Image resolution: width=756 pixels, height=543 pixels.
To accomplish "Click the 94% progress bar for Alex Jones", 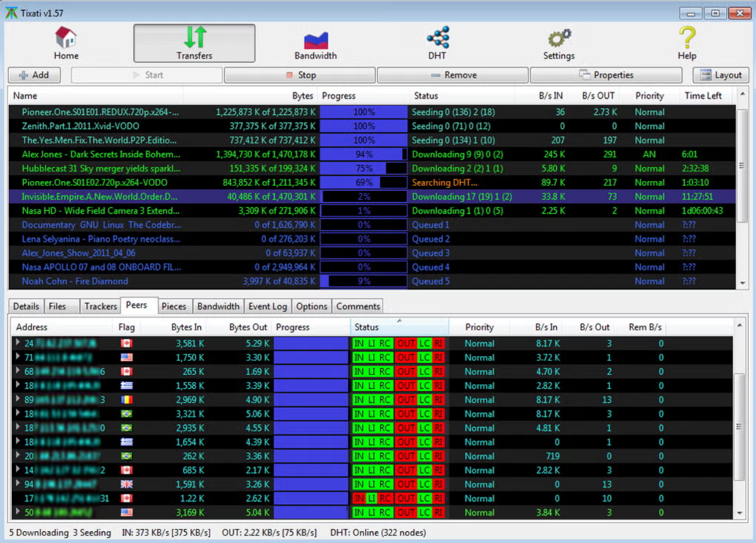I will (363, 155).
